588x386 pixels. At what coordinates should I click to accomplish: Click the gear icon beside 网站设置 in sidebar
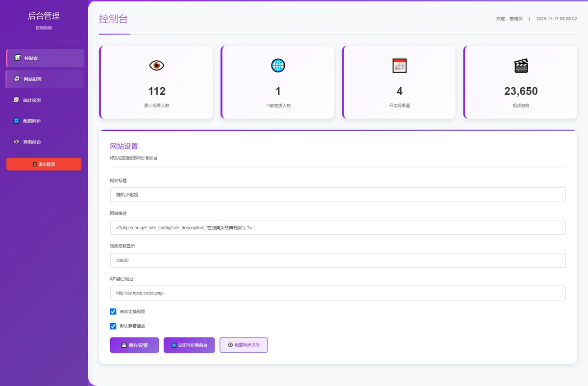17,79
